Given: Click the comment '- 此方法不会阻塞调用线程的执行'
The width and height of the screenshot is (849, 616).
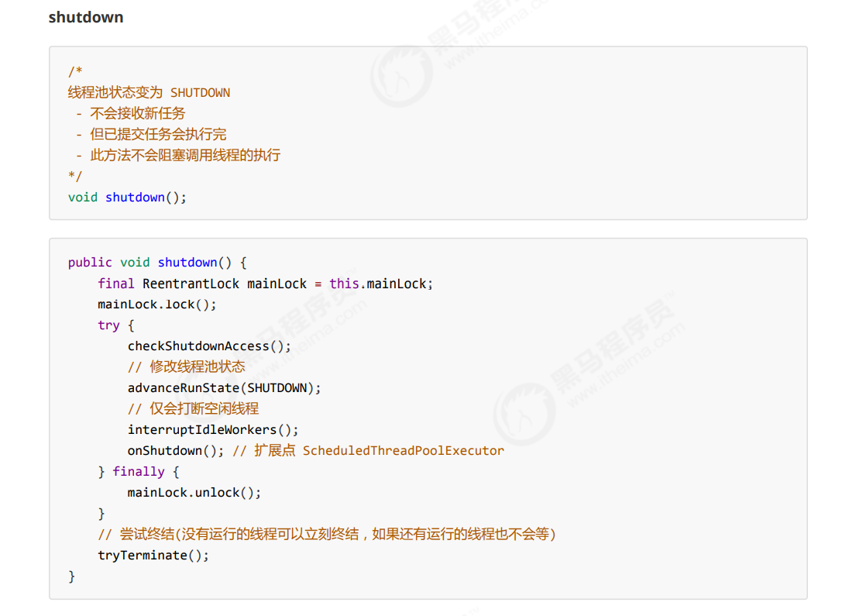Looking at the screenshot, I should coord(178,156).
